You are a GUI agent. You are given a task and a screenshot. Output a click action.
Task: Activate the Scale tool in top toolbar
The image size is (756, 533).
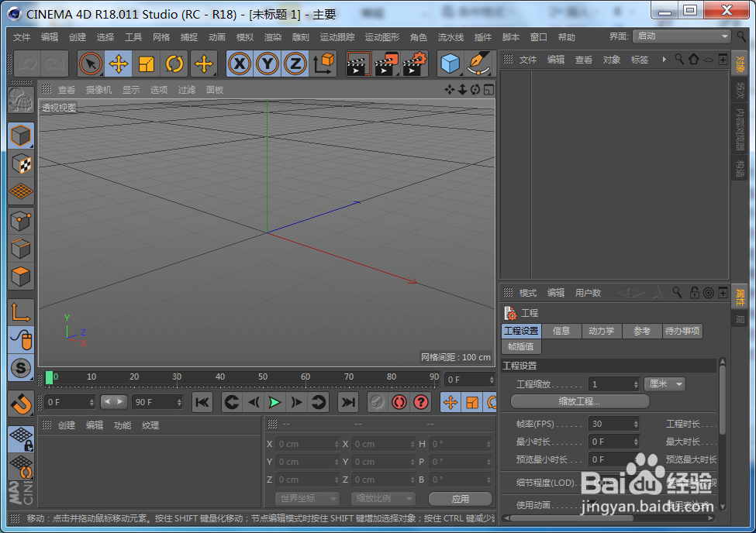point(146,64)
